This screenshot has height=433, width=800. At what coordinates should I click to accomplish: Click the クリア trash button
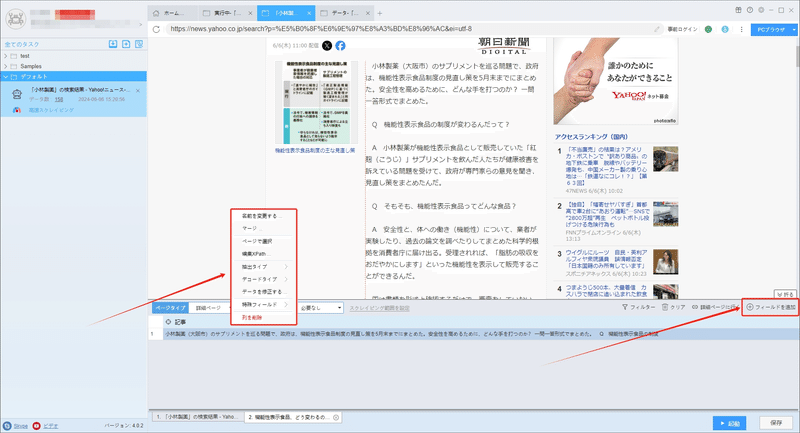tap(673, 308)
